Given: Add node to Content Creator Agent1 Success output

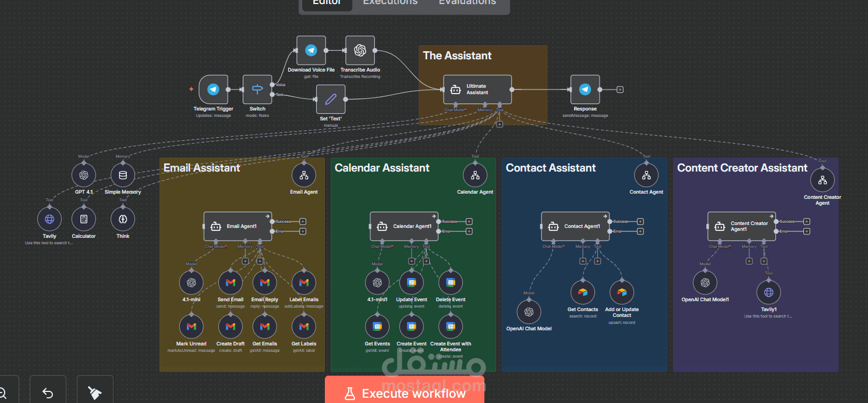Looking at the screenshot, I should [806, 222].
